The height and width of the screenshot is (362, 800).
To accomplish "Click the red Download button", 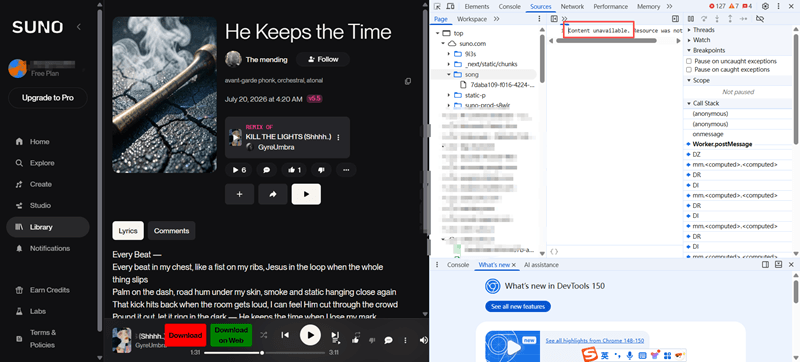I will coord(185,335).
